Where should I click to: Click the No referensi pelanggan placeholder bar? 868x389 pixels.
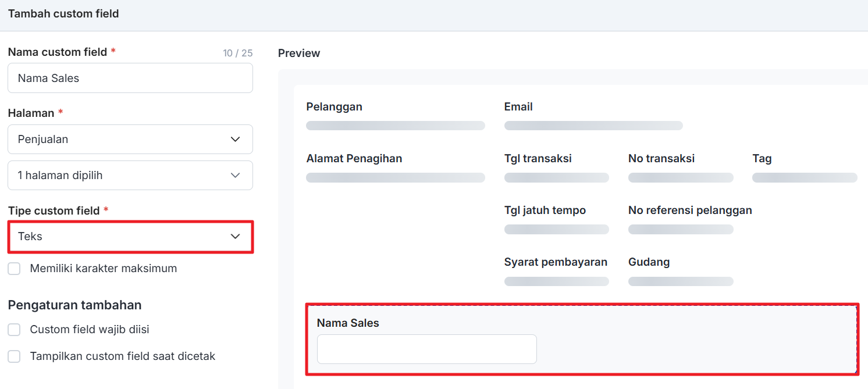click(x=680, y=230)
